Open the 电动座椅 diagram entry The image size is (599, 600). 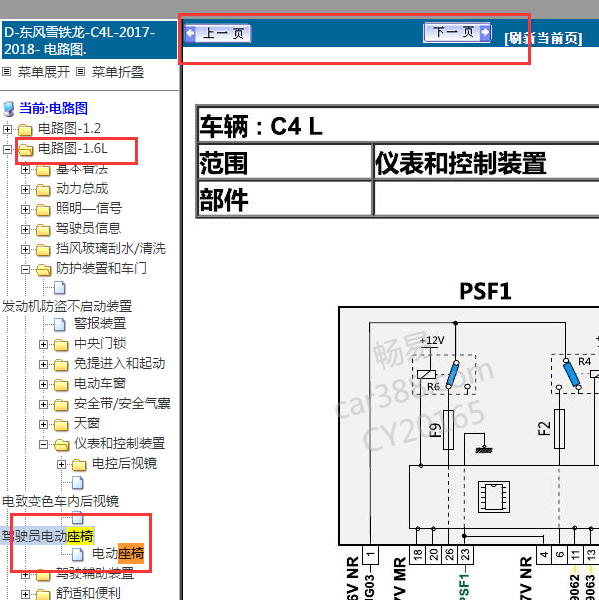point(118,554)
